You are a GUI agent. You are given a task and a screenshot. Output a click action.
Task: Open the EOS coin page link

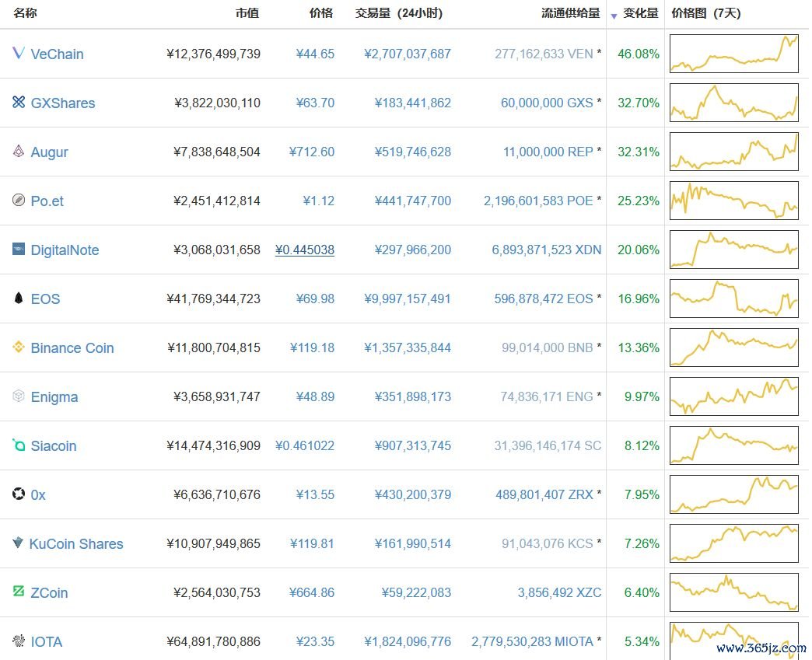click(x=46, y=299)
